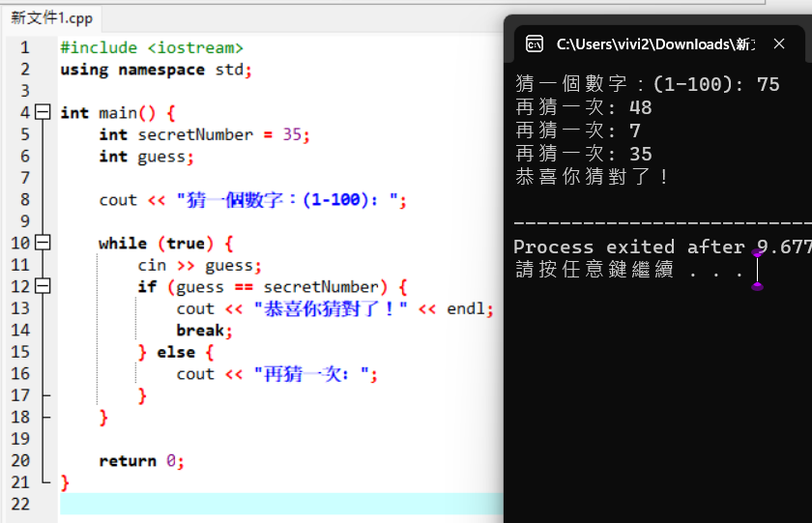The width and height of the screenshot is (812, 523).
Task: Click console output '猜一個數字：(1-100): 75'
Action: pos(648,84)
